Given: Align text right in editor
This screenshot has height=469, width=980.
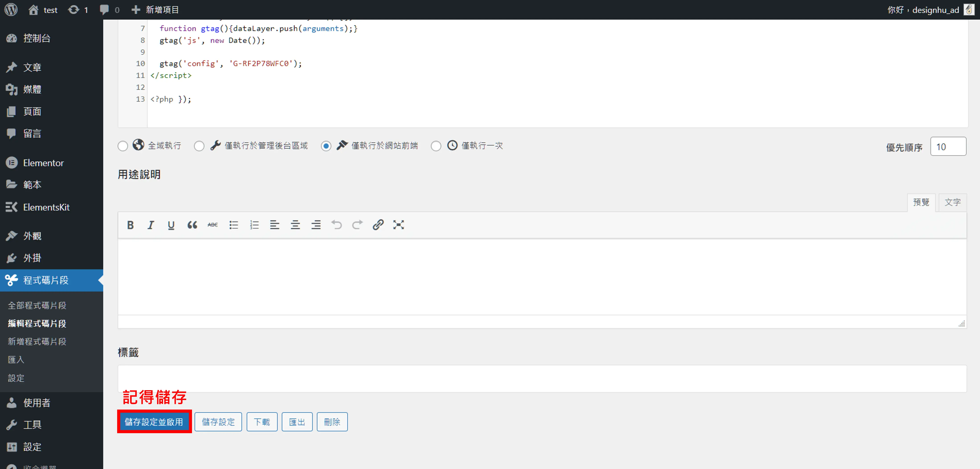Looking at the screenshot, I should (x=316, y=225).
